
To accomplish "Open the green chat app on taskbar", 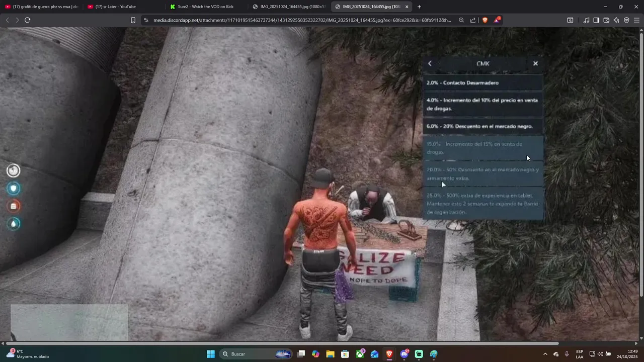I will coord(419,354).
